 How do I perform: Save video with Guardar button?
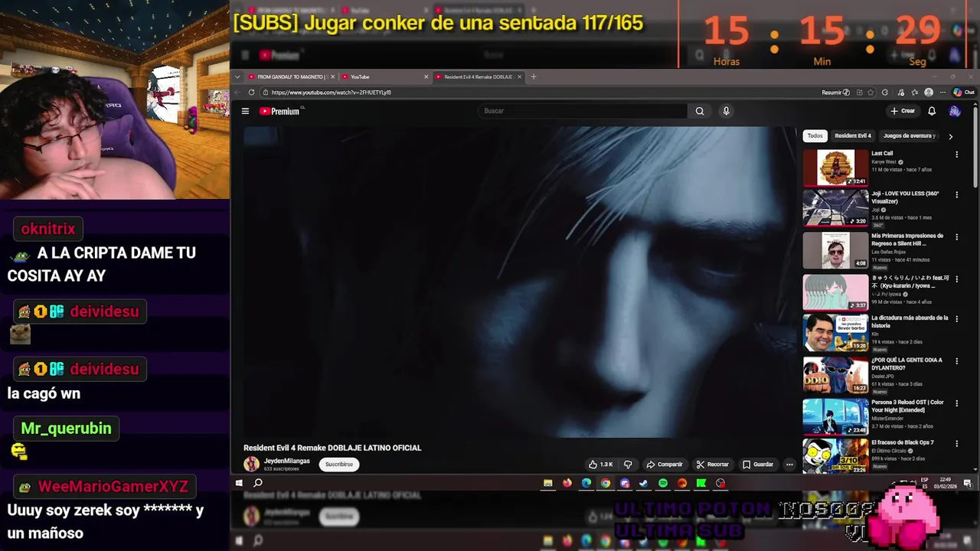click(758, 465)
